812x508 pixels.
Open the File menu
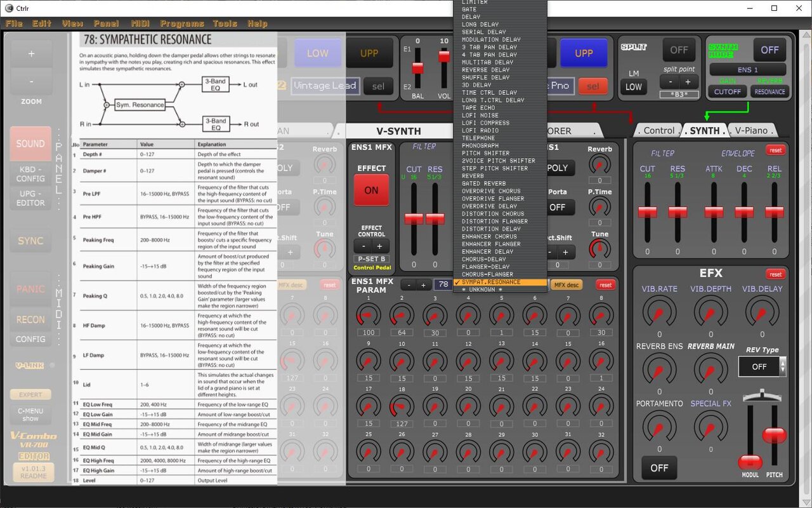coord(13,23)
